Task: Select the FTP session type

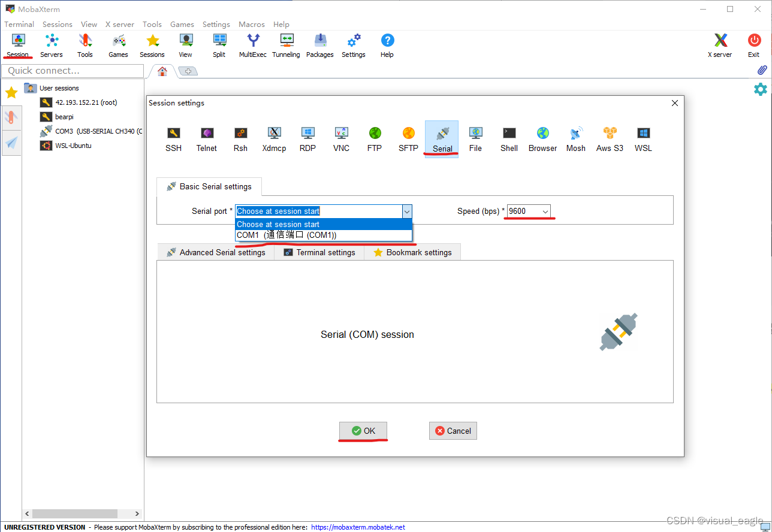Action: (x=375, y=140)
